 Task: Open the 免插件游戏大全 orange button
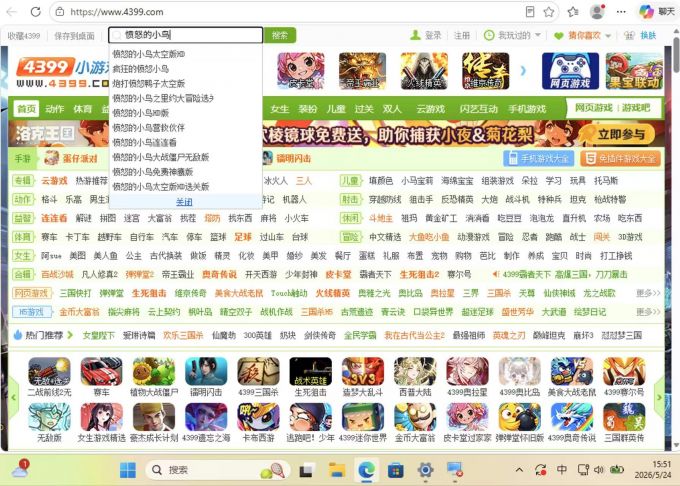tap(621, 159)
